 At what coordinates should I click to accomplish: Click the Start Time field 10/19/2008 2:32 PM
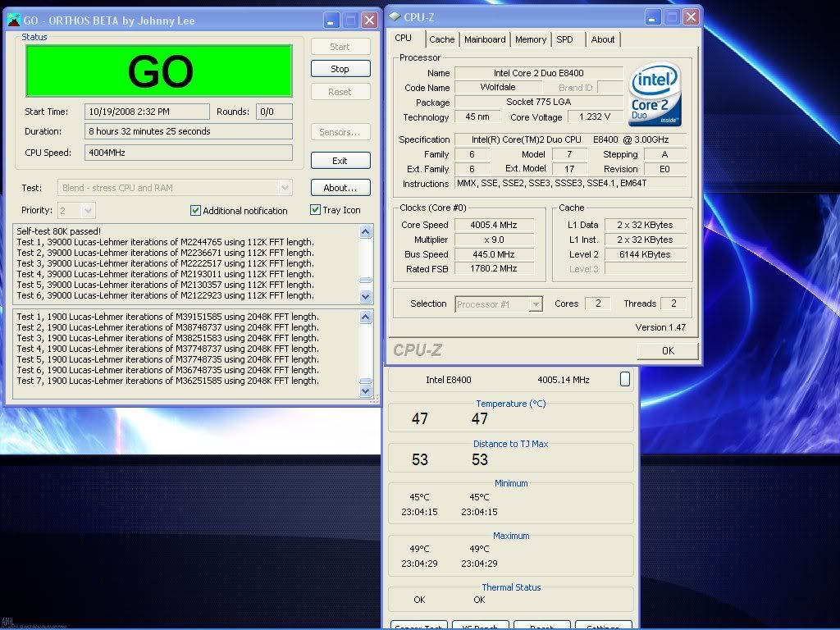point(147,112)
